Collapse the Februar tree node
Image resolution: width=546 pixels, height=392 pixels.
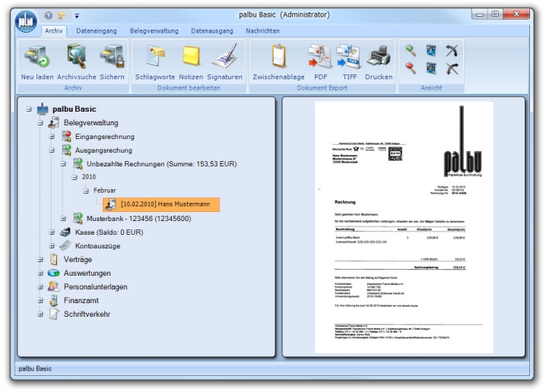86,191
